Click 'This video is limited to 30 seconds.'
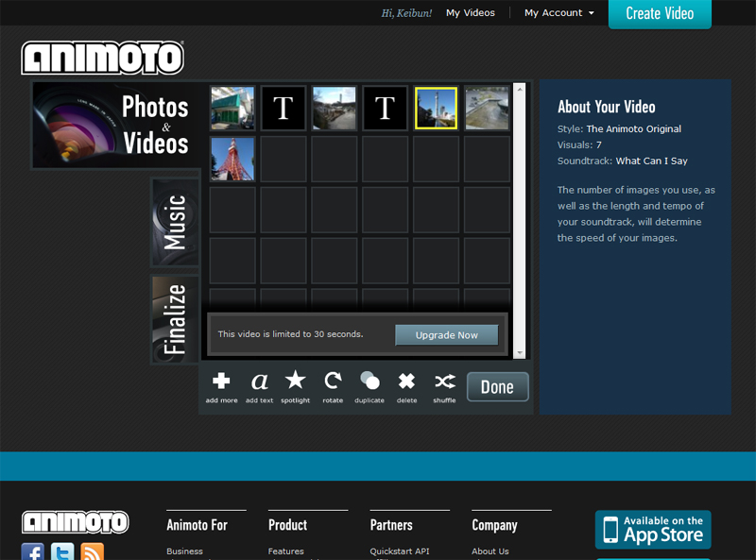This screenshot has height=560, width=756. 290,334
